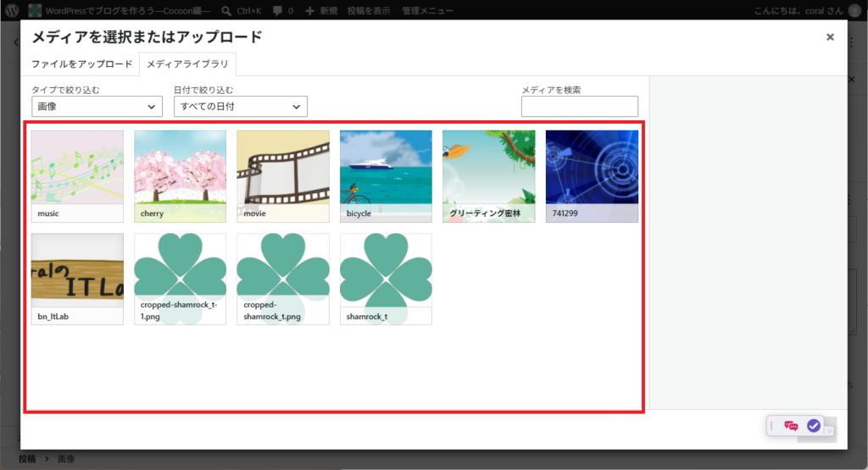The image size is (868, 470).
Task: Click the plus icon for 新規
Action: 310,10
